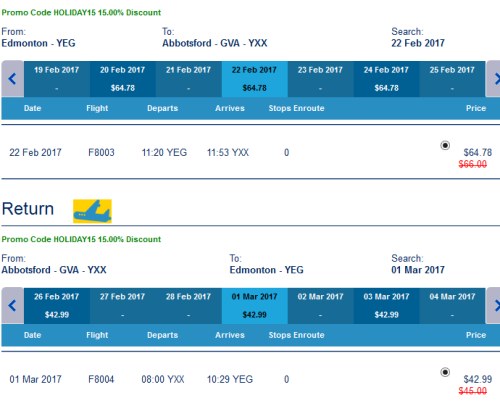Image resolution: width=500 pixels, height=403 pixels.
Task: Click the yellow Return airplane icon
Action: (x=92, y=211)
